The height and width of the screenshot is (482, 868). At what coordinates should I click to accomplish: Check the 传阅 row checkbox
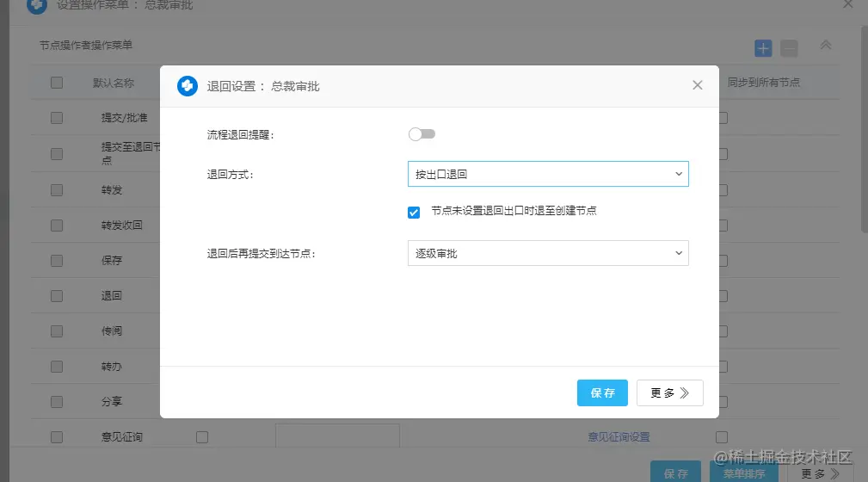click(x=57, y=331)
